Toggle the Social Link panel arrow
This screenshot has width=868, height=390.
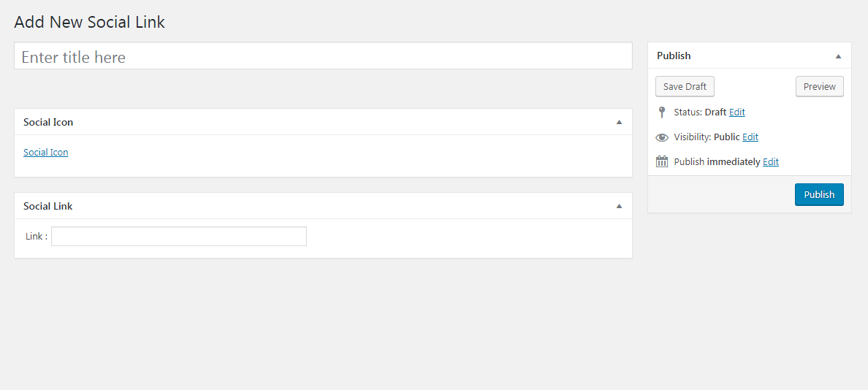point(619,207)
